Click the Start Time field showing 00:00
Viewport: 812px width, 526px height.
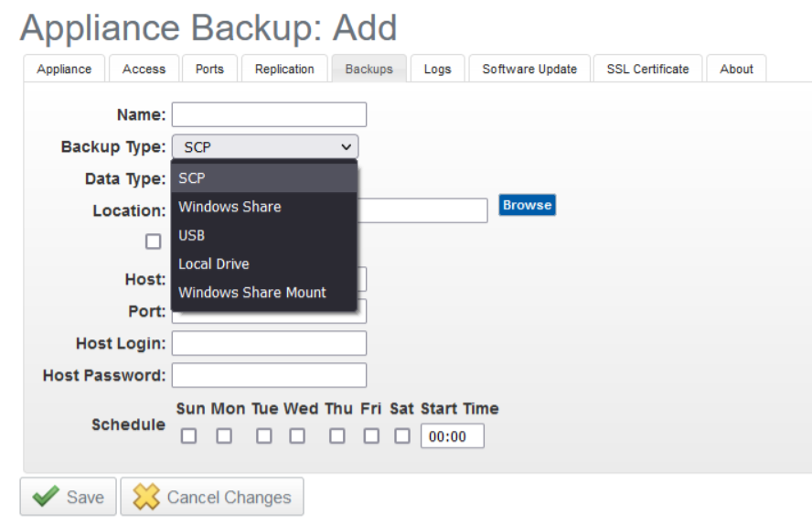tap(452, 436)
